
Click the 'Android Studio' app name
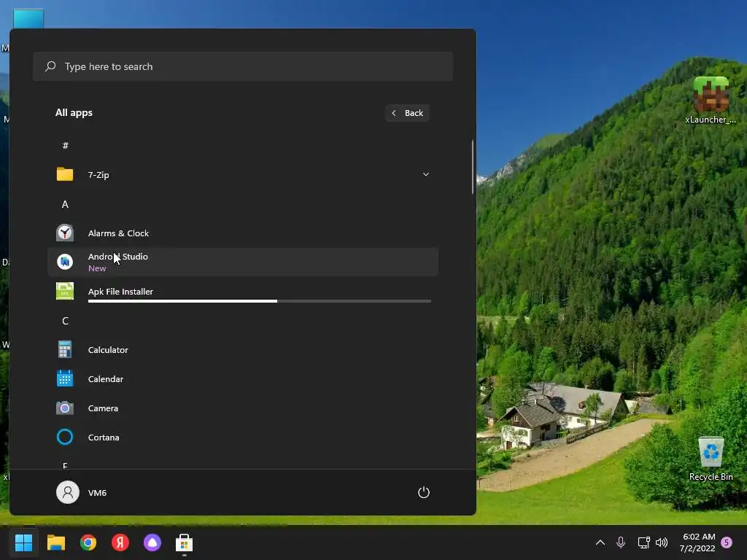click(117, 256)
